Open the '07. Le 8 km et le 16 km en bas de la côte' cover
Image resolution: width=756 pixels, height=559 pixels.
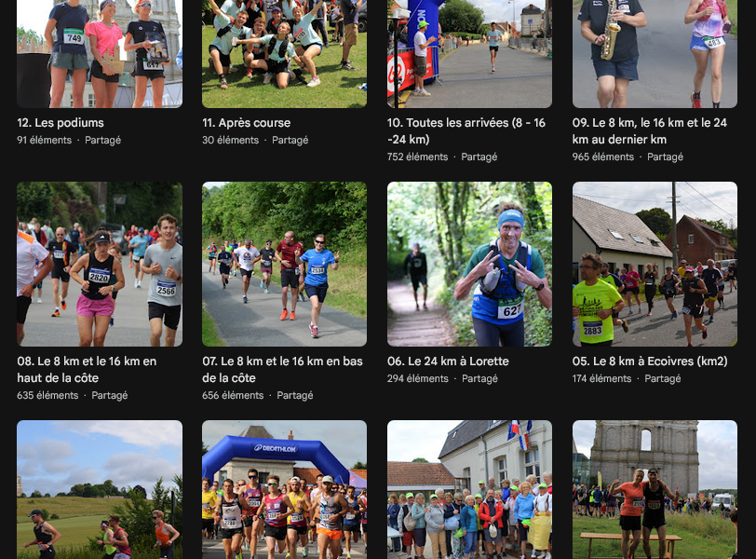pyautogui.click(x=285, y=264)
